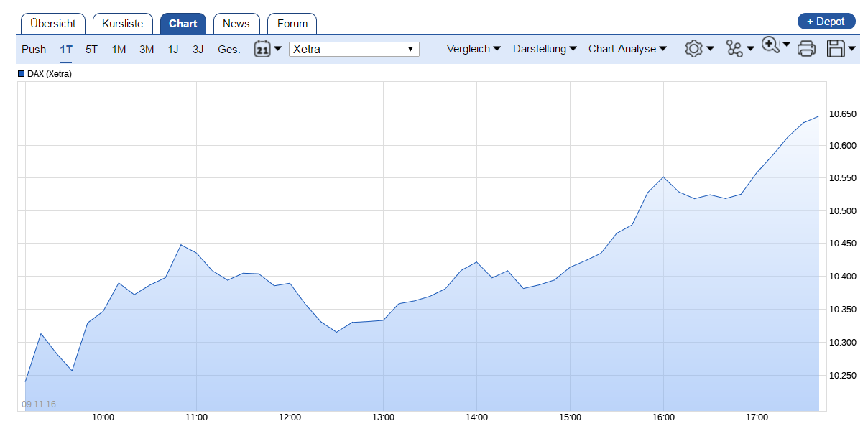Click the 10.400 price axis label
Viewport: 868px width, 426px height.
(843, 277)
